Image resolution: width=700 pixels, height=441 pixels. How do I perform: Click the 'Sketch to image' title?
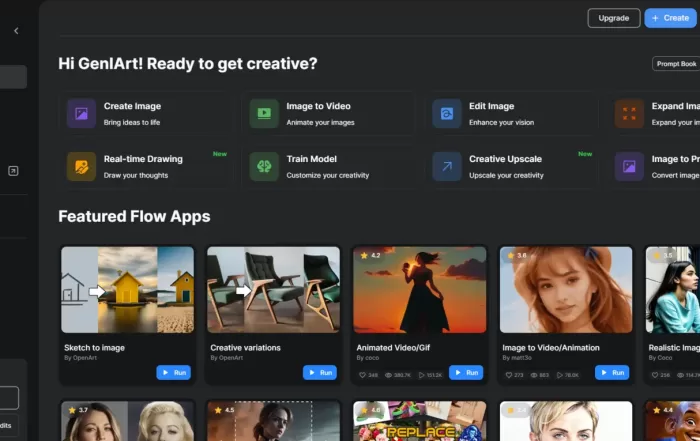click(x=94, y=348)
